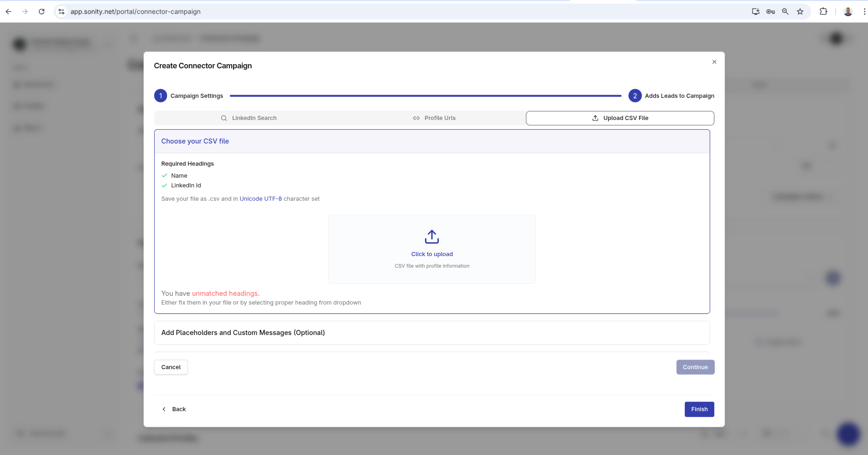
Task: Switch to the LinkedIn Search tab
Action: [248, 118]
